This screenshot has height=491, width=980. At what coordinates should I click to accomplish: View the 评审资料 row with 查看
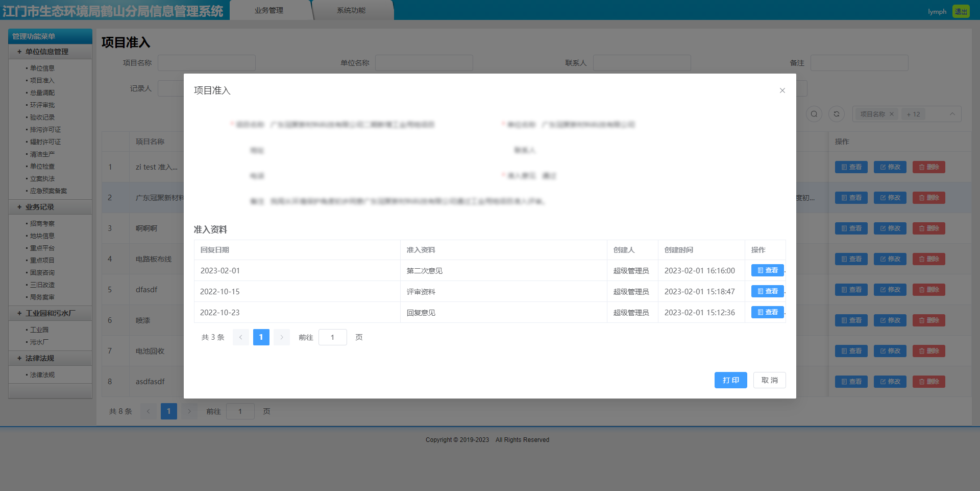(767, 291)
